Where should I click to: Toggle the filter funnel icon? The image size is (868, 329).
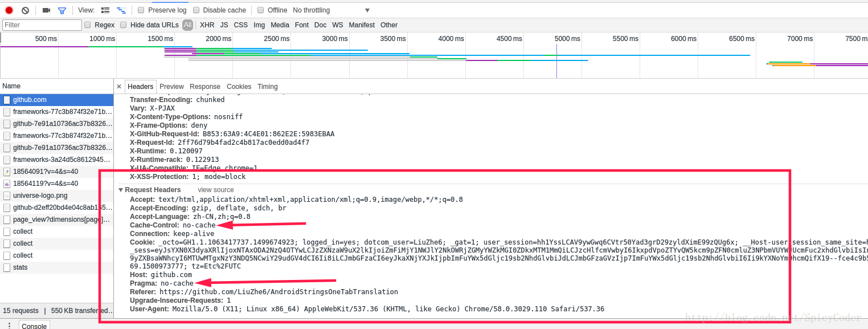(x=62, y=10)
